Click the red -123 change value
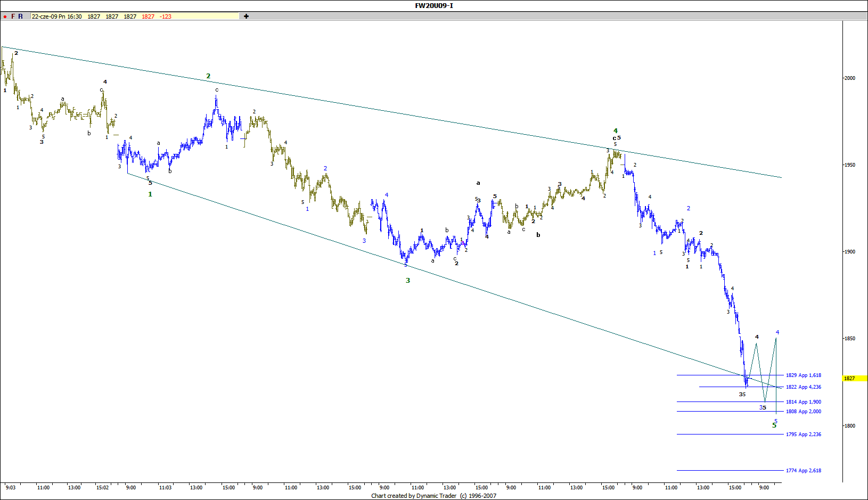 coord(166,17)
